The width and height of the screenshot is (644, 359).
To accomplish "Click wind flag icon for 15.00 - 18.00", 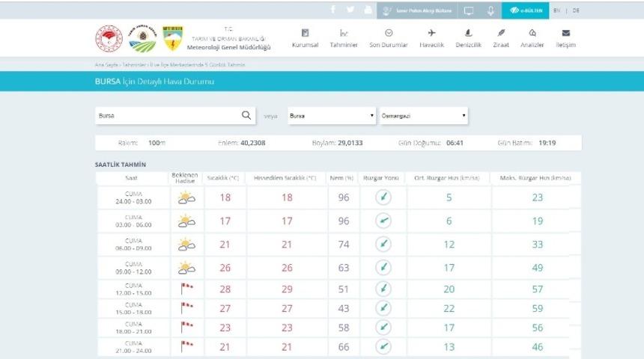I will point(186,307).
